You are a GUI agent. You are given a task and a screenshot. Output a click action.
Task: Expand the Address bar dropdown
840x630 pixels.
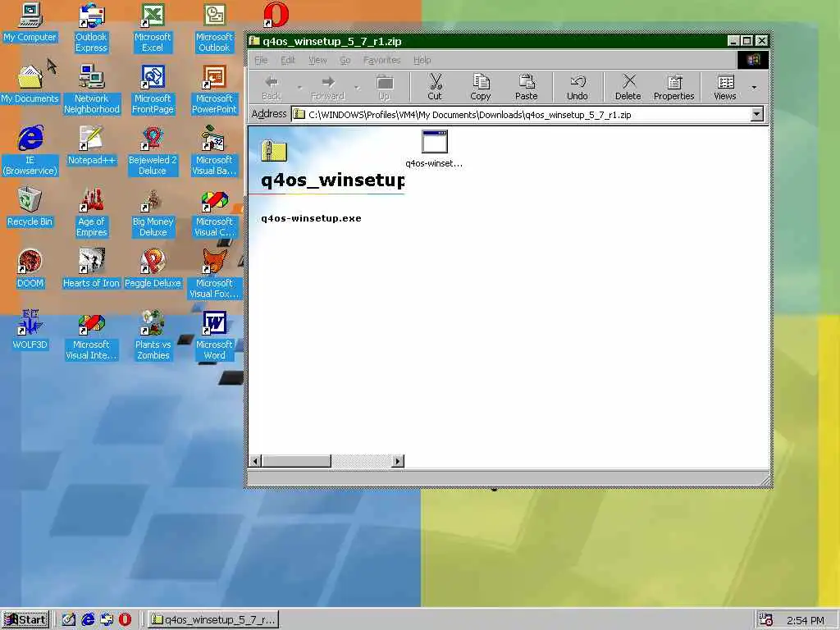point(756,114)
